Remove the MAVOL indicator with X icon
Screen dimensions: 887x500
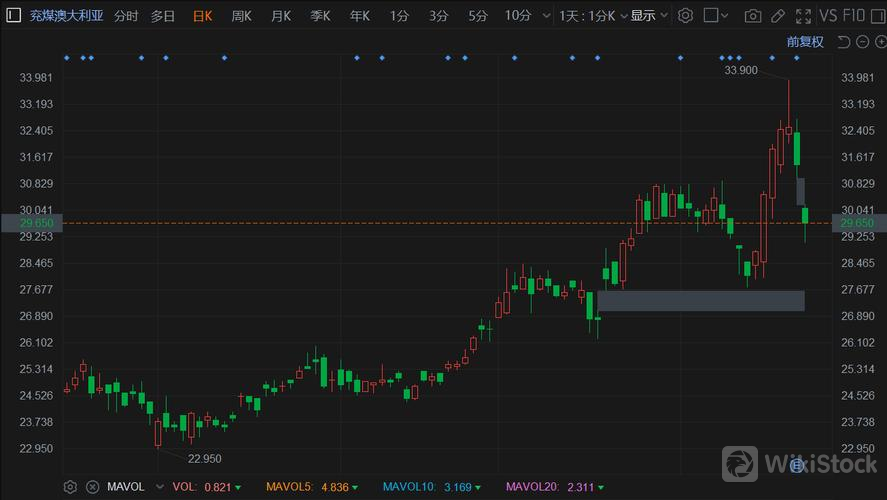(x=92, y=487)
